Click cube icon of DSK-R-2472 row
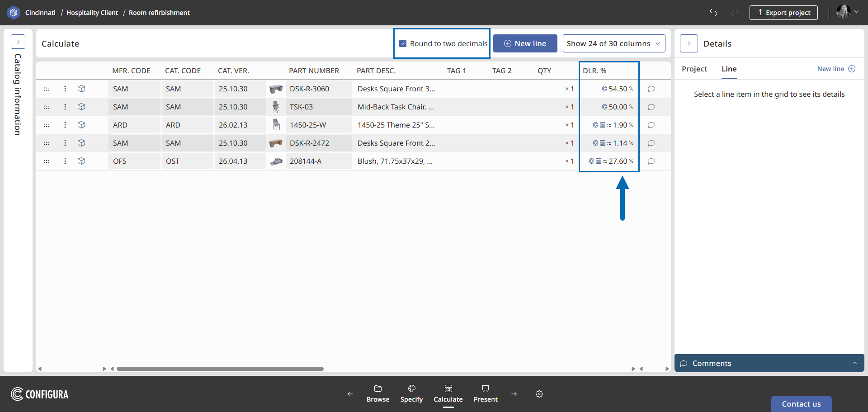 coord(81,143)
